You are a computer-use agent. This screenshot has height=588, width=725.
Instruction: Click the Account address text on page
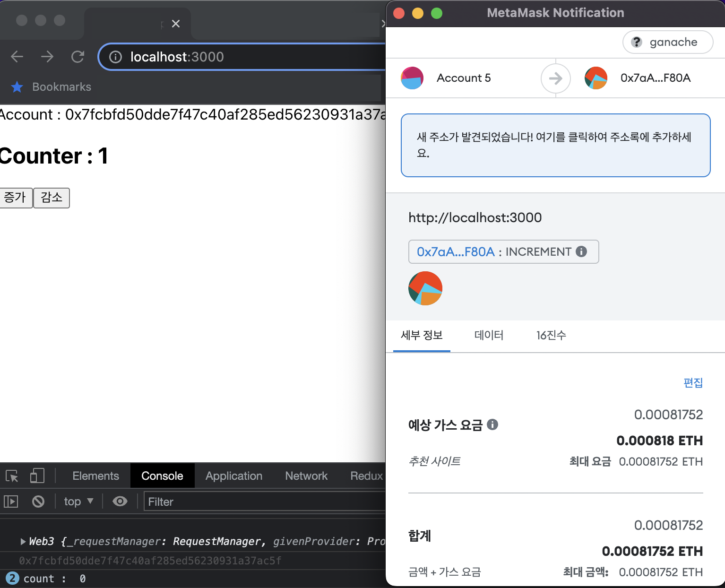pos(193,114)
